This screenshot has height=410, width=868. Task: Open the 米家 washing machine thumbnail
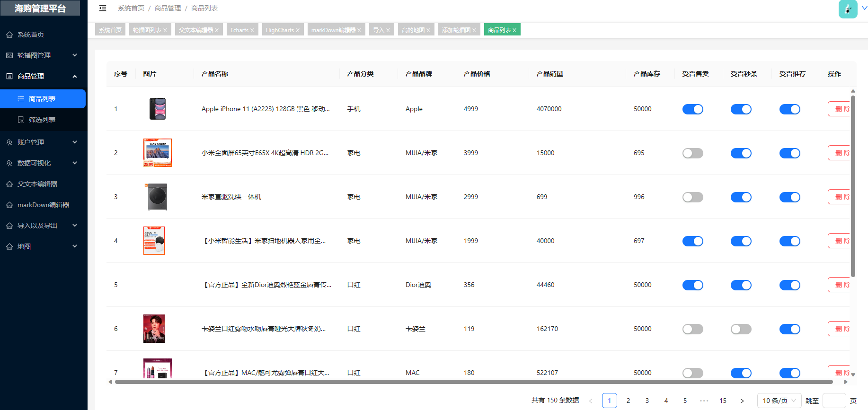[x=158, y=197]
